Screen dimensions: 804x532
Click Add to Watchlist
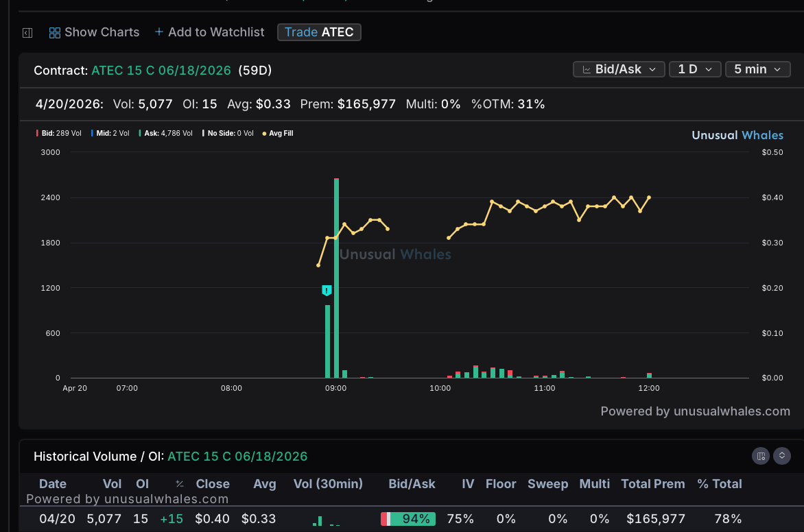click(x=209, y=32)
